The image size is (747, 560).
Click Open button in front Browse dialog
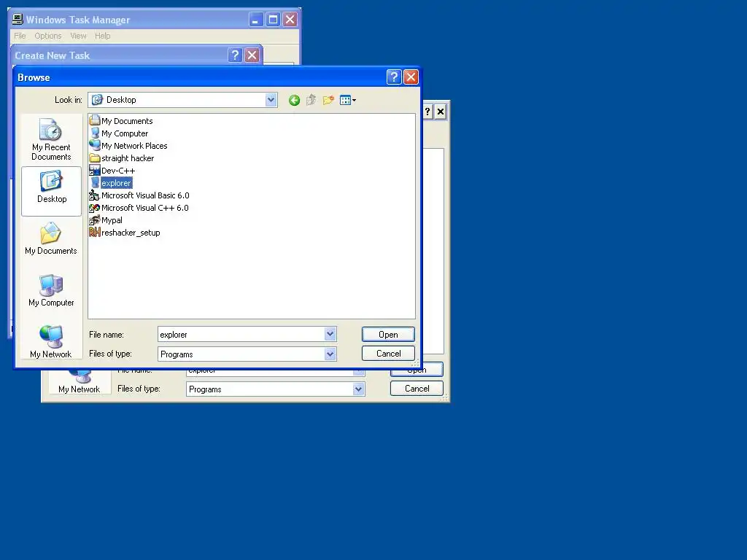point(388,334)
